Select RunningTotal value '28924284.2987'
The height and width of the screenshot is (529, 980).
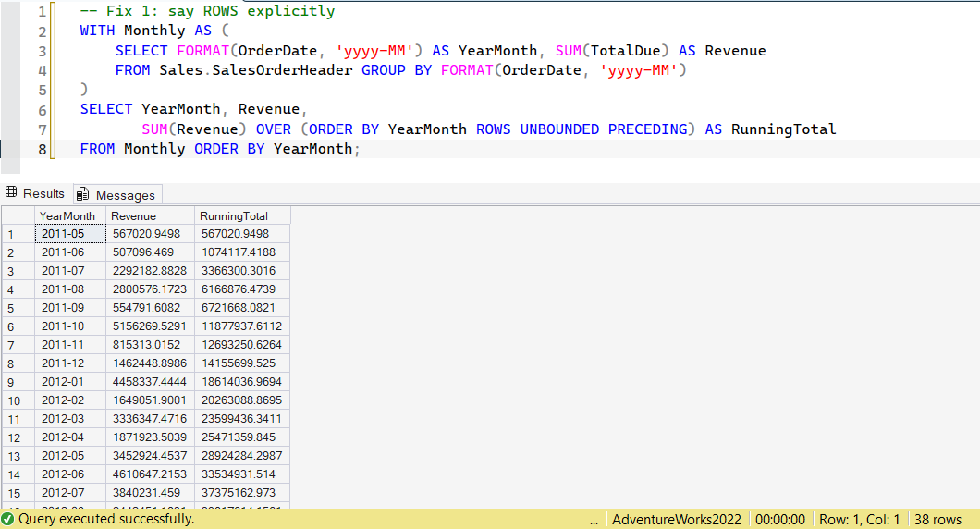pos(242,456)
